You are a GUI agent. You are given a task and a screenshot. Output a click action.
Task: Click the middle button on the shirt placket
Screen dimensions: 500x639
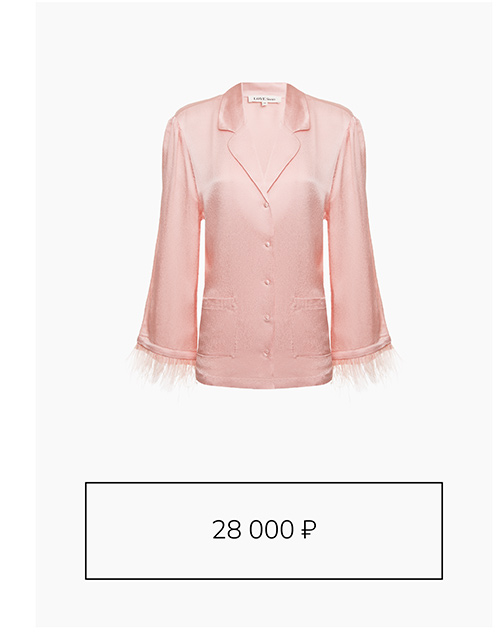pos(267,282)
